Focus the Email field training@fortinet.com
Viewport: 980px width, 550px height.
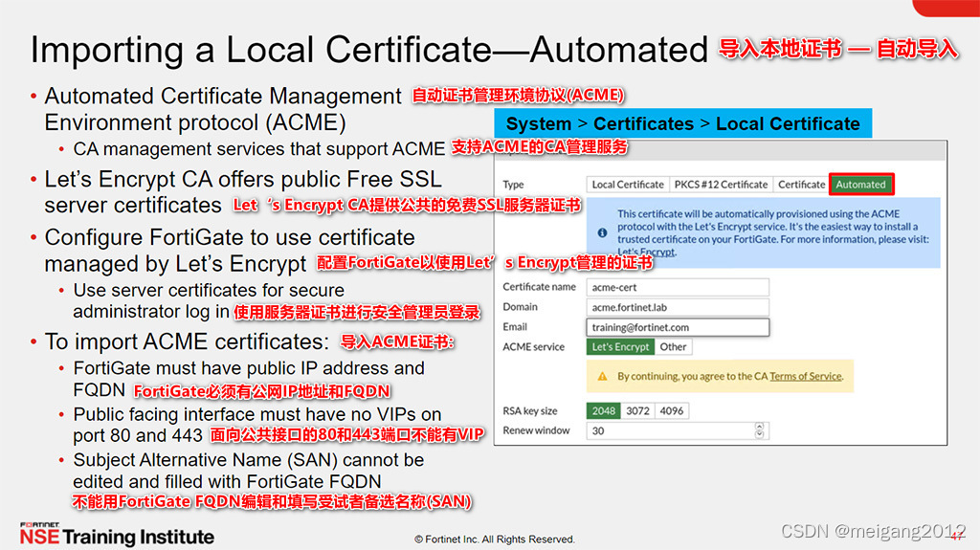[x=678, y=327]
